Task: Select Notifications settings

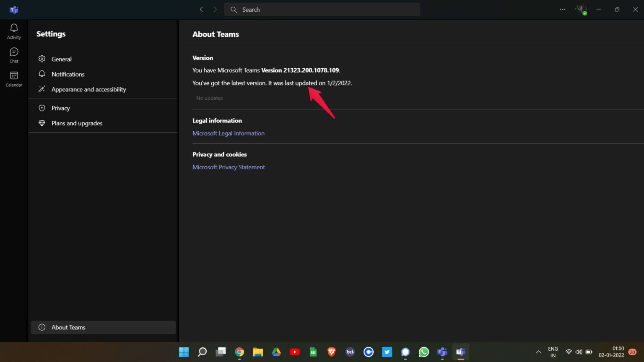Action: pyautogui.click(x=68, y=74)
